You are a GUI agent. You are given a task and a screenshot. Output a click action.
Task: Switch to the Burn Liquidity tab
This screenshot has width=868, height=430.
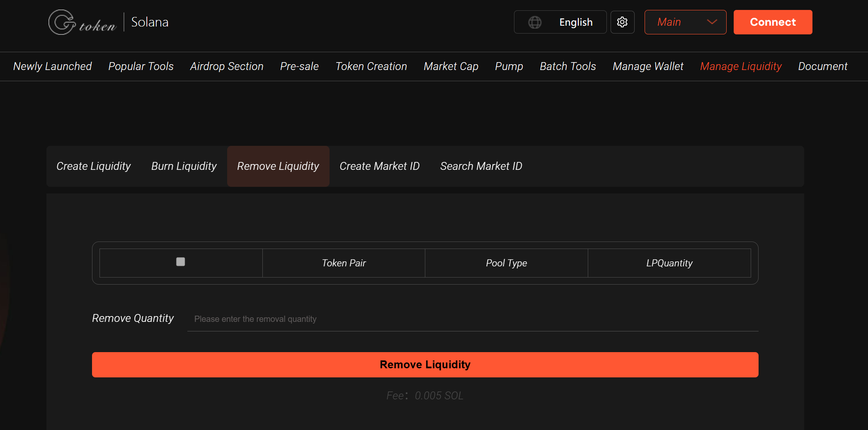(x=184, y=166)
